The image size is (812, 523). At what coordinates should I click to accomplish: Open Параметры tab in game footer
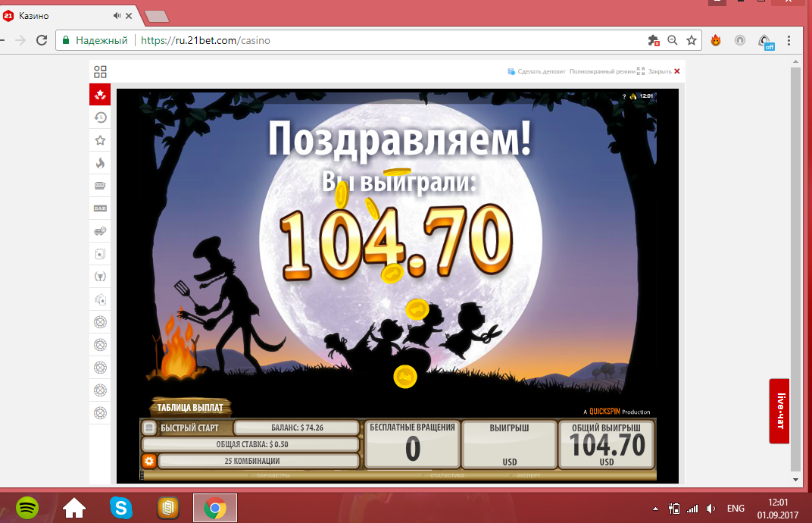tap(271, 475)
